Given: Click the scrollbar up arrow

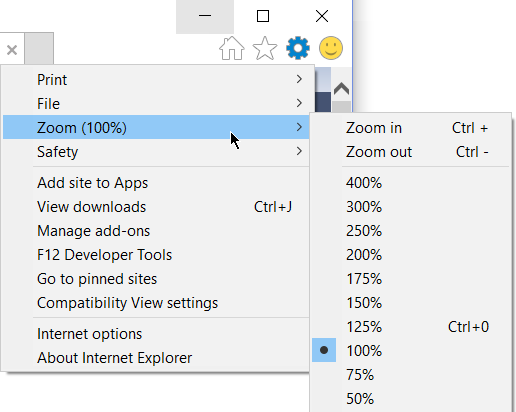Looking at the screenshot, I should pyautogui.click(x=341, y=89).
